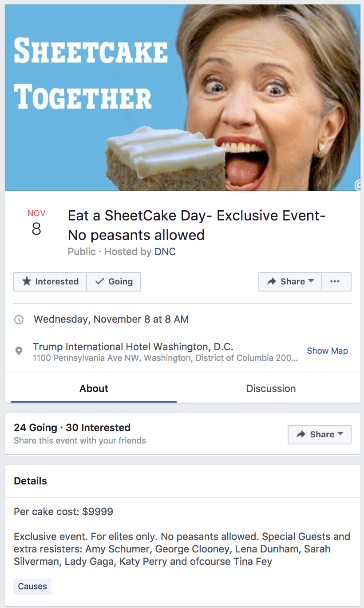Click the star icon on Interested button
Image resolution: width=364 pixels, height=608 pixels.
click(27, 282)
